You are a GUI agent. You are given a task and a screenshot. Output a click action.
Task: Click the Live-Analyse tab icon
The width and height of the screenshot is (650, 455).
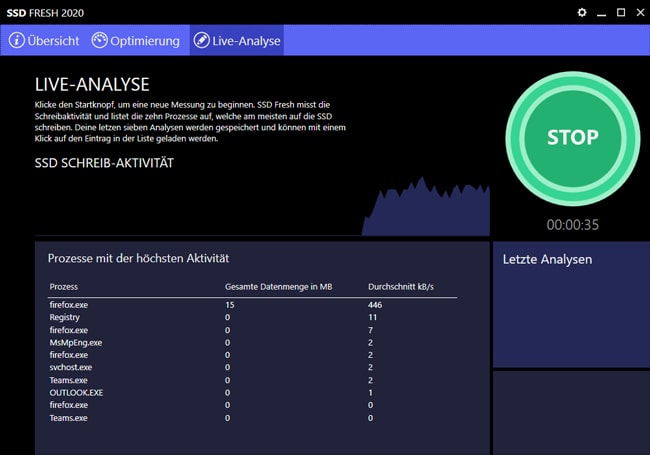(201, 41)
